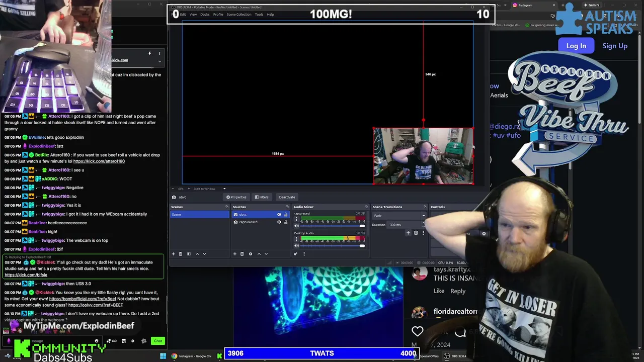Open kick.com/attero1160 link in chat

[99, 161]
